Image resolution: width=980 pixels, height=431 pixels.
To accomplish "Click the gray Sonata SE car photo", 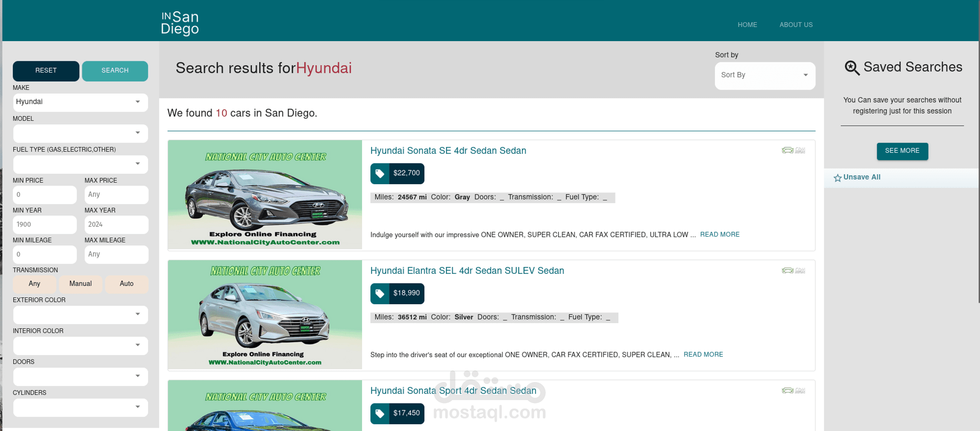I will 265,195.
